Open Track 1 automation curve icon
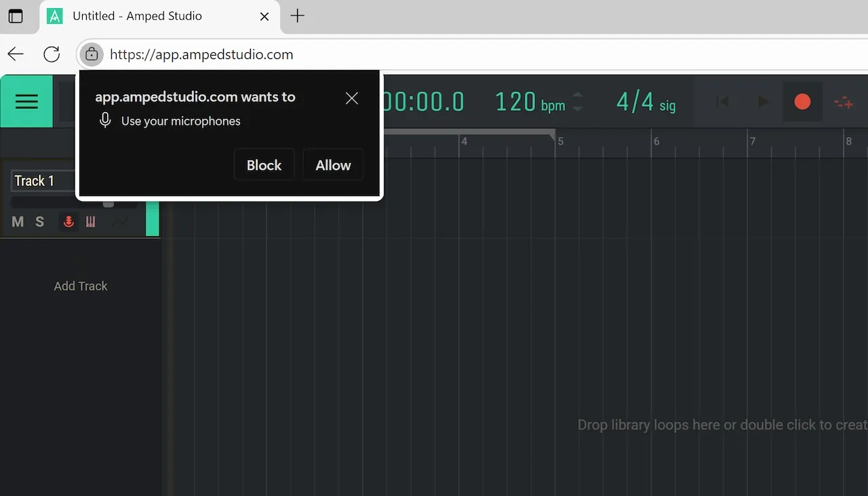 tap(120, 222)
